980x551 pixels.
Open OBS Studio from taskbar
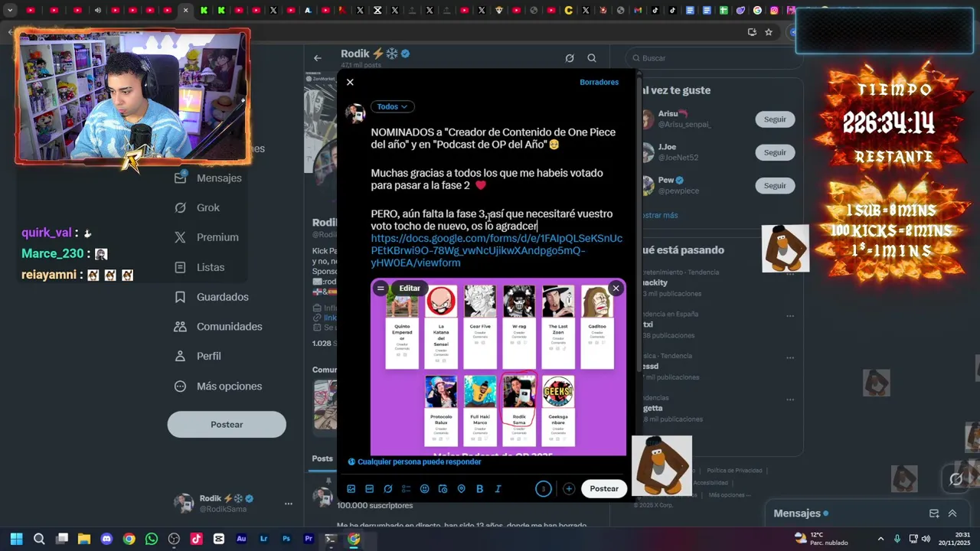[174, 539]
